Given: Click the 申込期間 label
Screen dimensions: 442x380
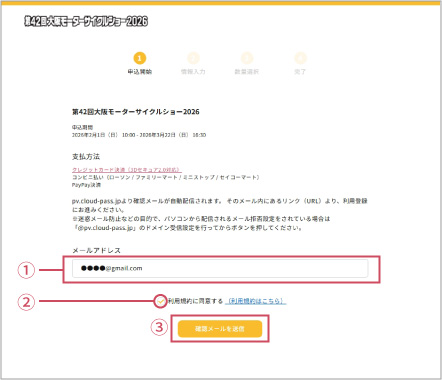Looking at the screenshot, I should (82, 127).
